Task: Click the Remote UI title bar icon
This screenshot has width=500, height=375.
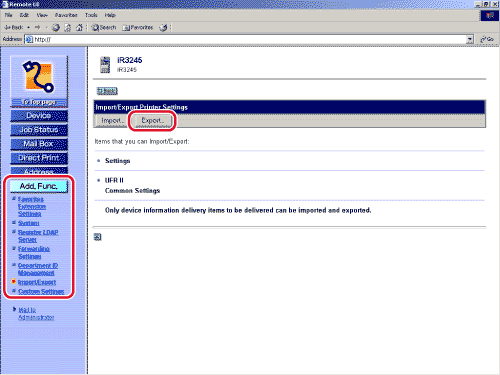Action: (x=5, y=4)
